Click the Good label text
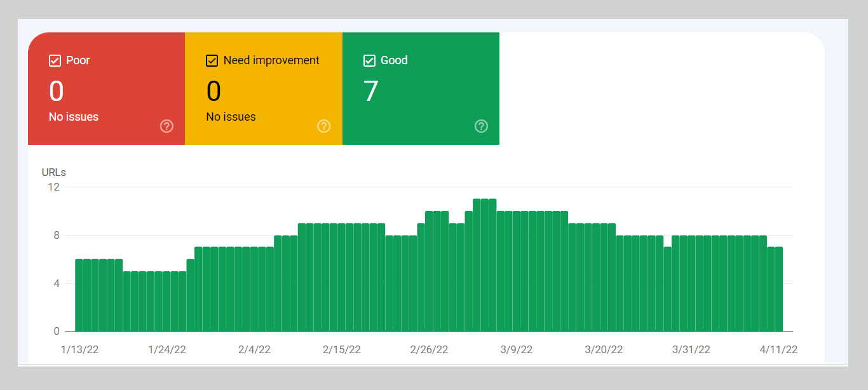 (394, 61)
